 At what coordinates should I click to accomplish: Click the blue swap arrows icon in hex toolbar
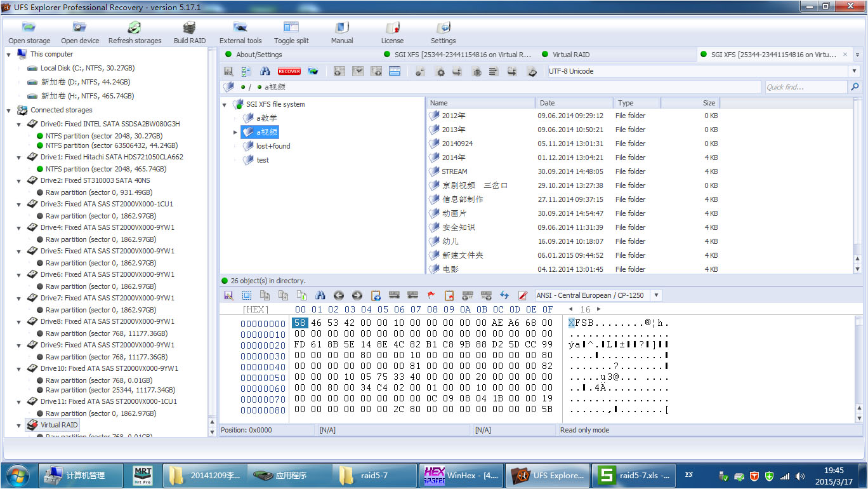[504, 295]
